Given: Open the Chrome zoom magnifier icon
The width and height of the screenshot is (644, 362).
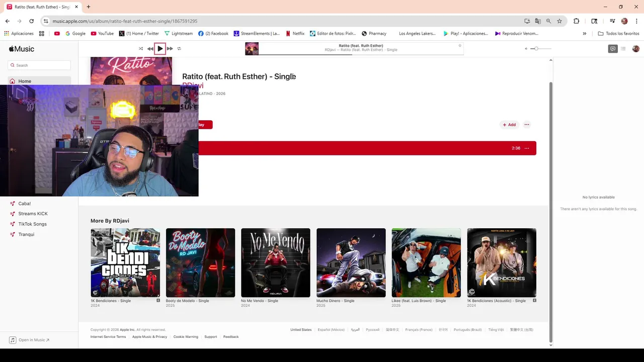Looking at the screenshot, I should pos(548,21).
